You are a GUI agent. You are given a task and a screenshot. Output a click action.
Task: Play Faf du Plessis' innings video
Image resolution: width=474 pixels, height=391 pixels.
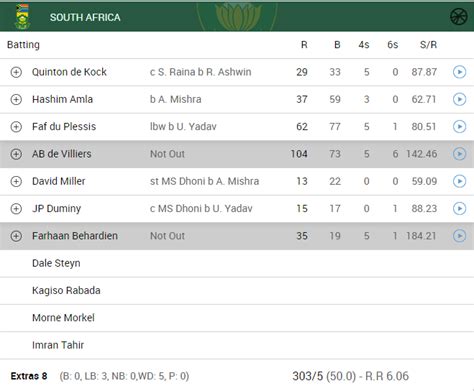459,127
